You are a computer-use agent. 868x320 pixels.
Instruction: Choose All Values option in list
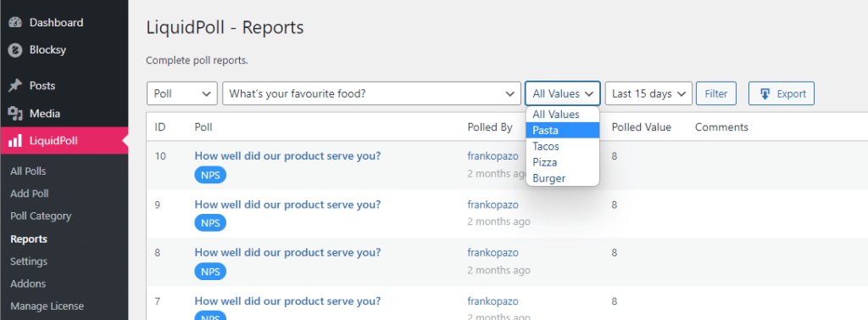563,115
